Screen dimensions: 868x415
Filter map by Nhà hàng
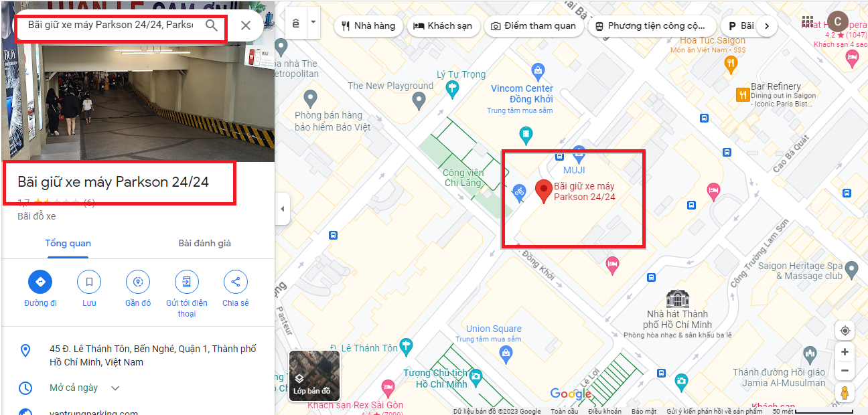click(368, 26)
